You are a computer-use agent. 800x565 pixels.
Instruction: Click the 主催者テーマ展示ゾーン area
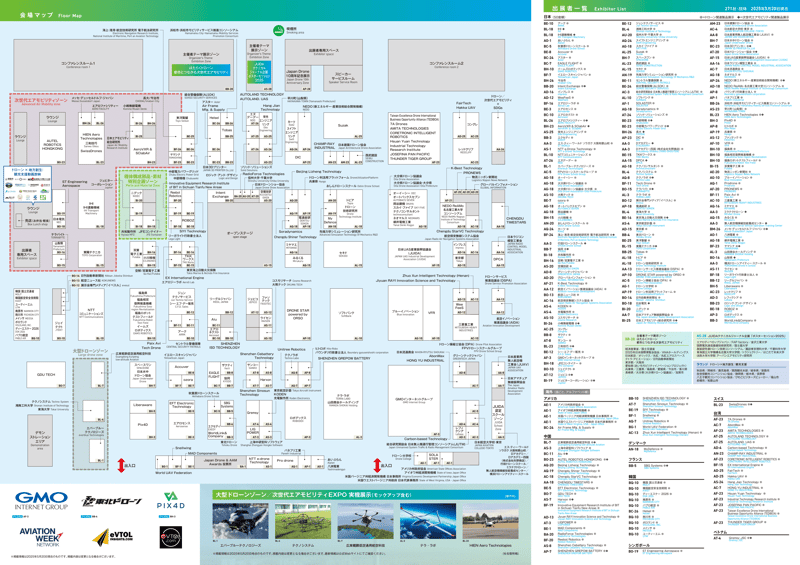pyautogui.click(x=201, y=65)
